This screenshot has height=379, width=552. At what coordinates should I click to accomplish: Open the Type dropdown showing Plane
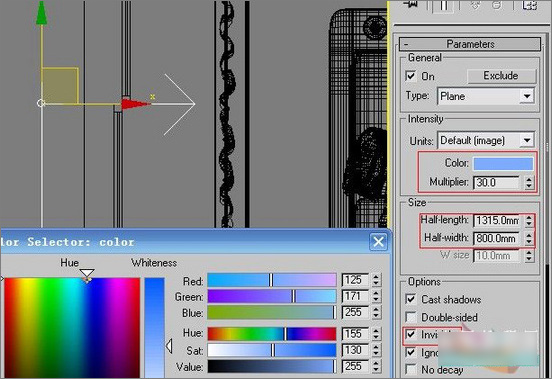[485, 96]
